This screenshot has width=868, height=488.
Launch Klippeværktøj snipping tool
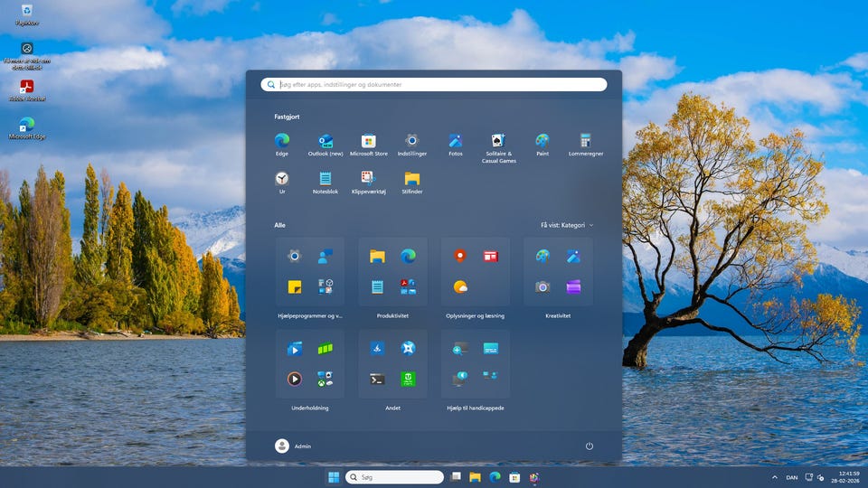tap(369, 183)
